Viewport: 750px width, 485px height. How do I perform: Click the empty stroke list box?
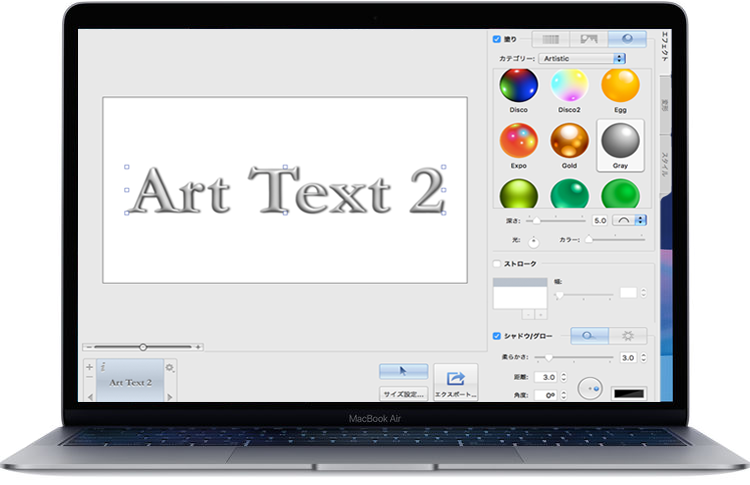click(520, 294)
